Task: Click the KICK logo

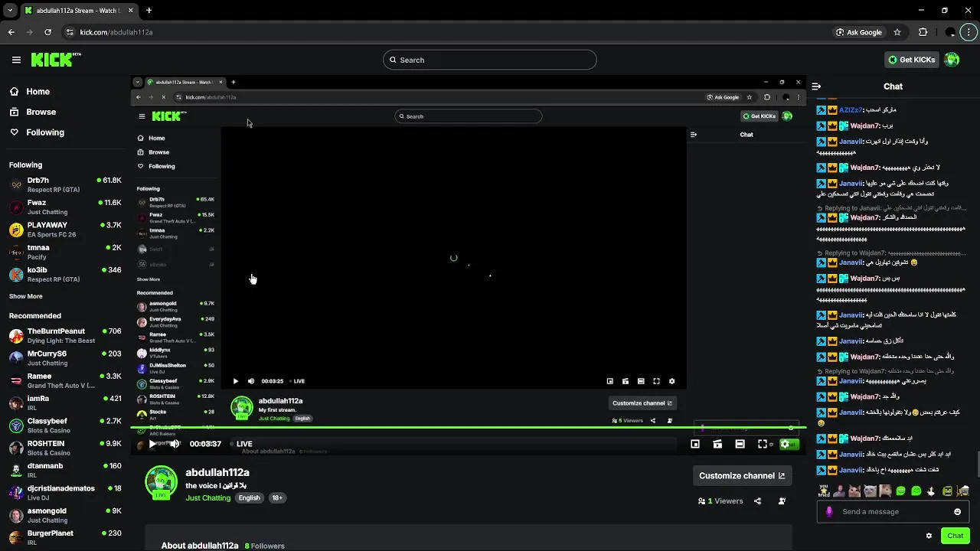Action: pyautogui.click(x=56, y=60)
